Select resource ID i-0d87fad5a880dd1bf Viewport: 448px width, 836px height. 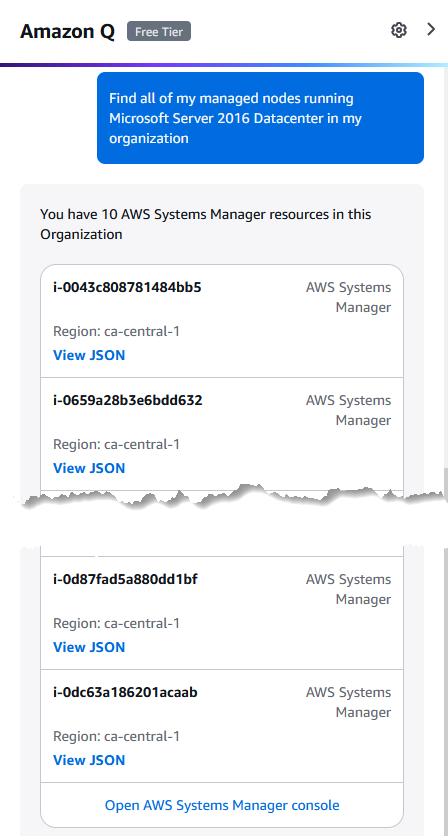(x=125, y=580)
